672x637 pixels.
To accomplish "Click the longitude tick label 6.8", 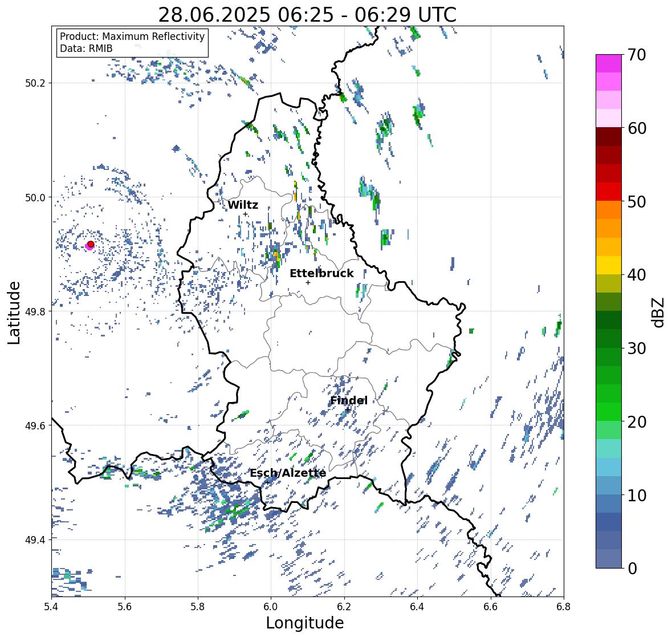I will 564,607.
